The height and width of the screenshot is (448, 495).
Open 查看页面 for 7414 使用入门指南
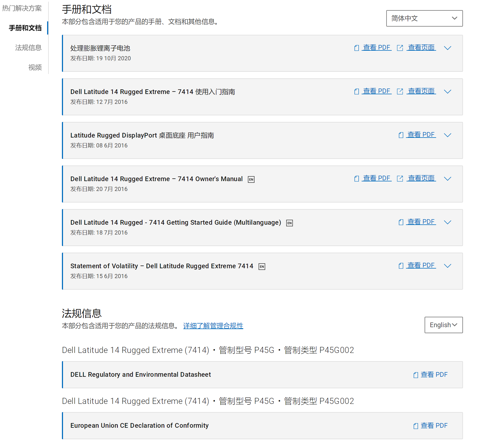(421, 91)
